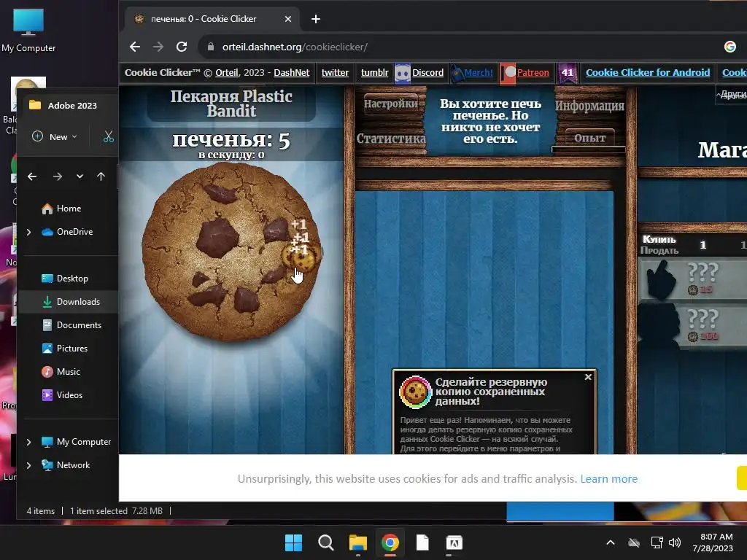Expand My Computer tree node
The width and height of the screenshot is (747, 560).
28,442
